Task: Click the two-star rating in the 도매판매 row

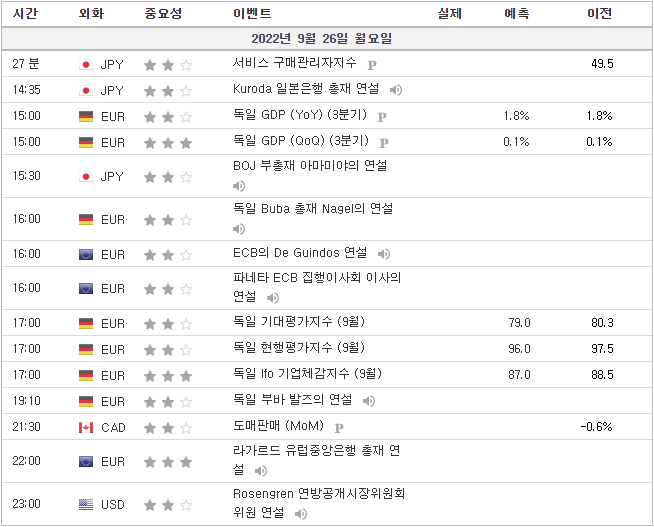Action: click(x=168, y=428)
